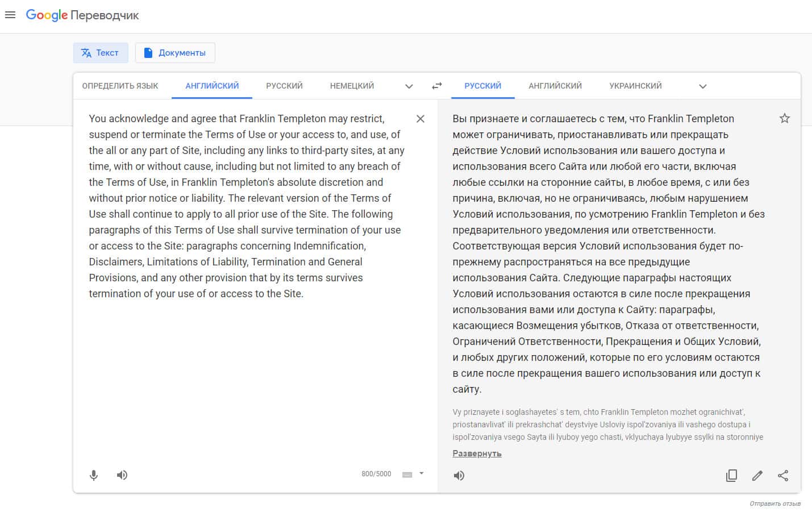Save translation with star icon

pos(785,118)
